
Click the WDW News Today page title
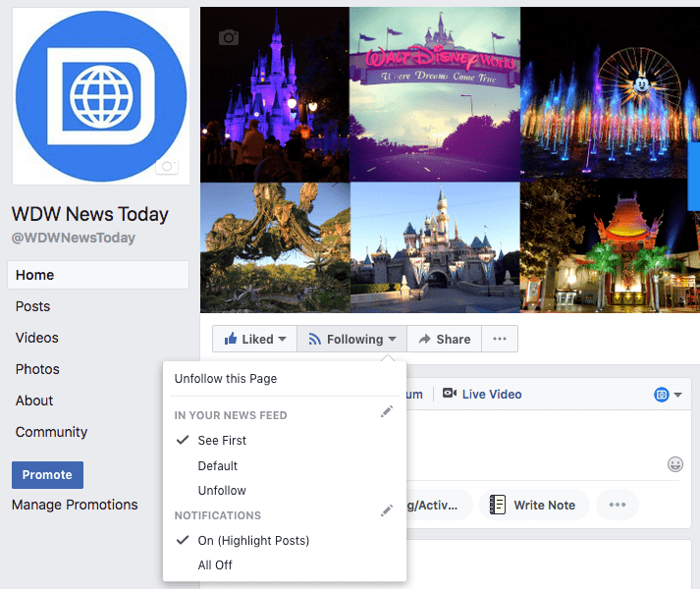[89, 214]
